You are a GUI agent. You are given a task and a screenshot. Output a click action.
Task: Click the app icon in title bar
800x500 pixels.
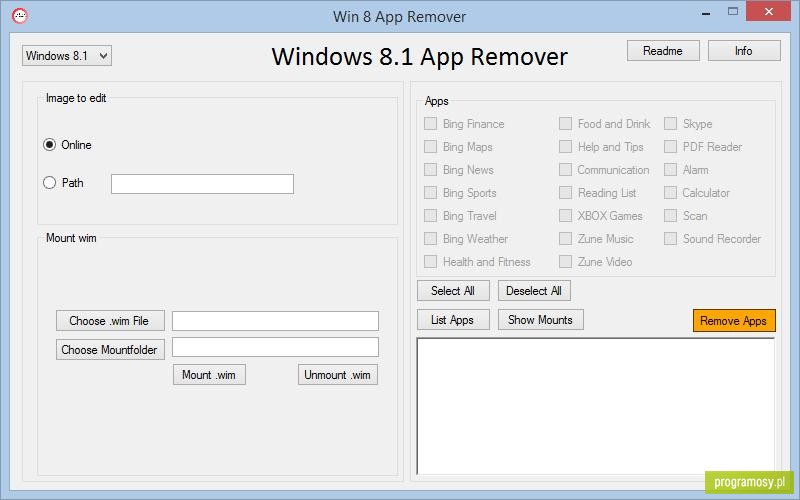[x=20, y=16]
